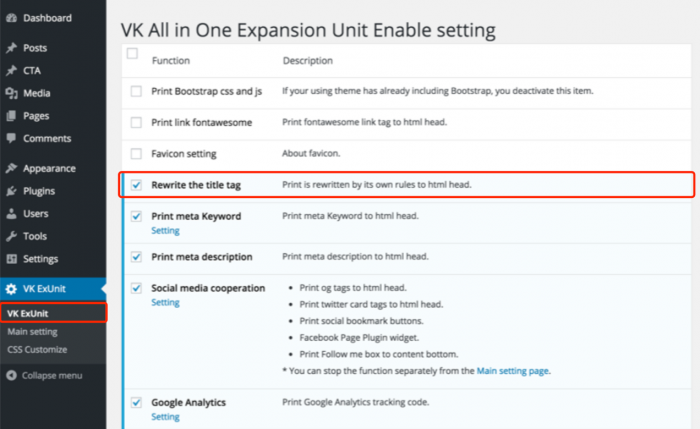Image resolution: width=700 pixels, height=429 pixels.
Task: Click the VK ExUnit gear icon
Action: (11, 289)
